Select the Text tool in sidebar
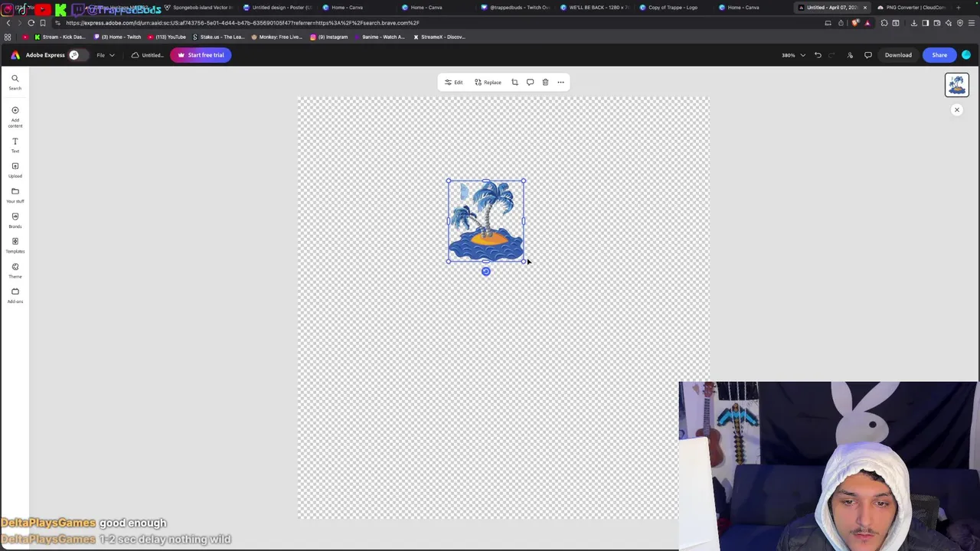 click(x=15, y=145)
